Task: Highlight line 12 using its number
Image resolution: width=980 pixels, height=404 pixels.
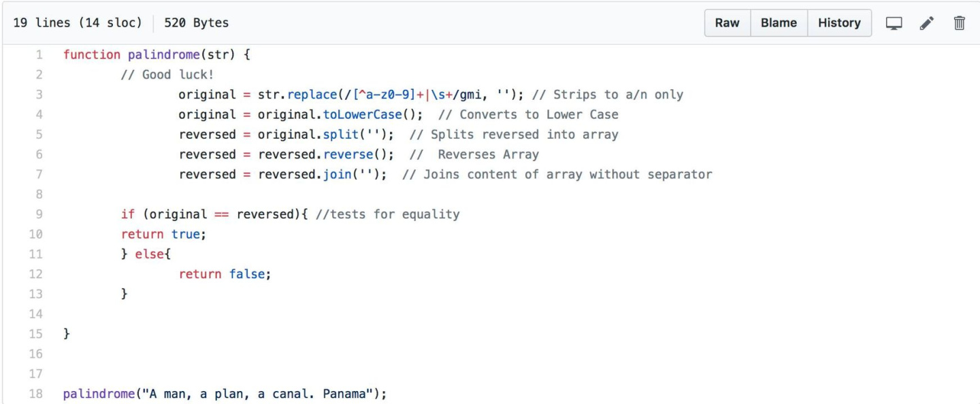Action: tap(36, 274)
